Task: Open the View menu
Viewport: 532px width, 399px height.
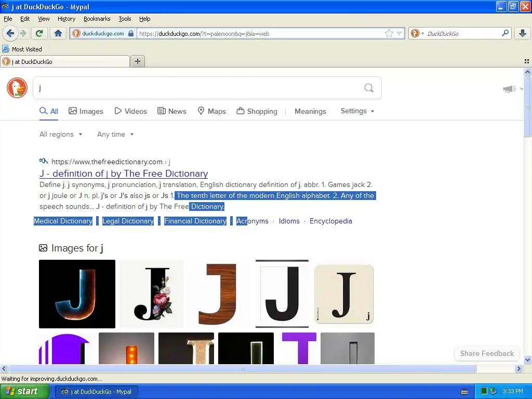Action: point(44,19)
